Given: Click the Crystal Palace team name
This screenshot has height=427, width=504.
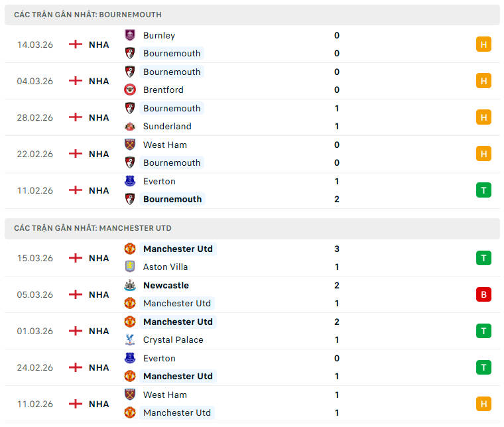Looking at the screenshot, I should pos(173,339).
